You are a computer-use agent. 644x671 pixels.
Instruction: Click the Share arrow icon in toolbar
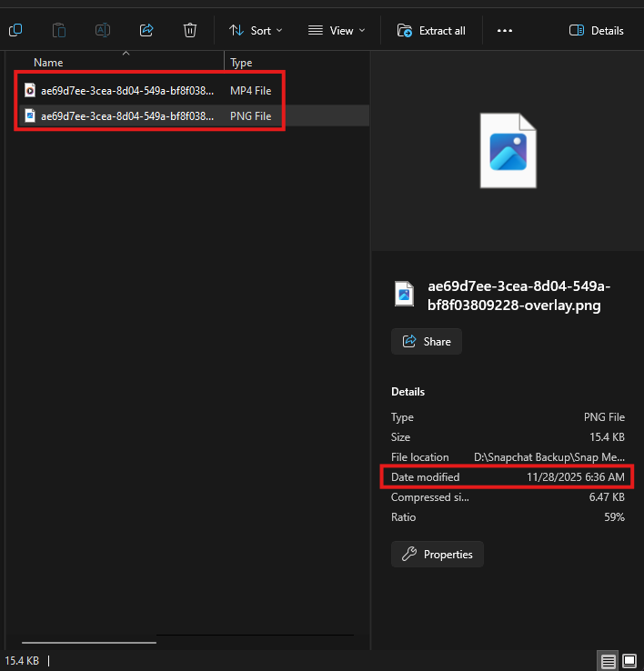(x=146, y=30)
